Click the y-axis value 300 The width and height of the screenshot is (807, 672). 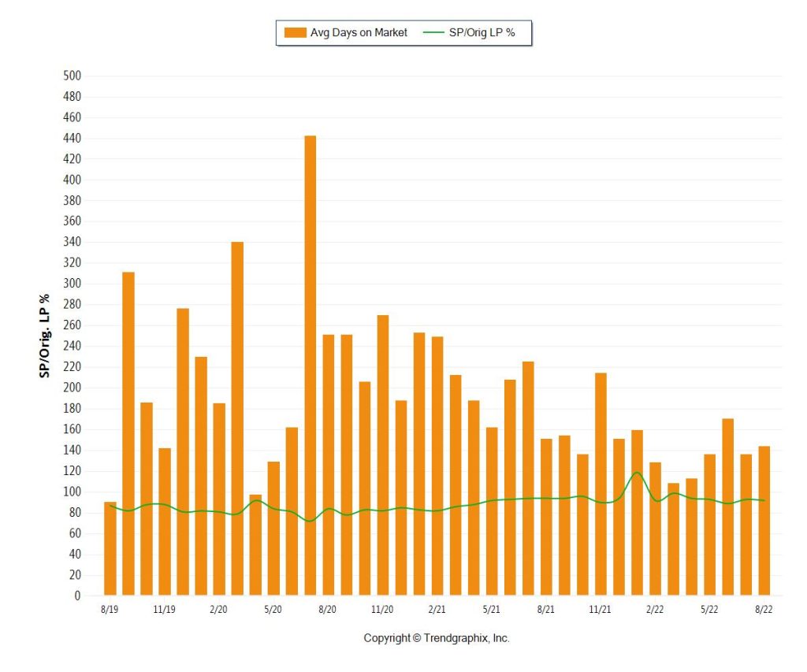(72, 284)
